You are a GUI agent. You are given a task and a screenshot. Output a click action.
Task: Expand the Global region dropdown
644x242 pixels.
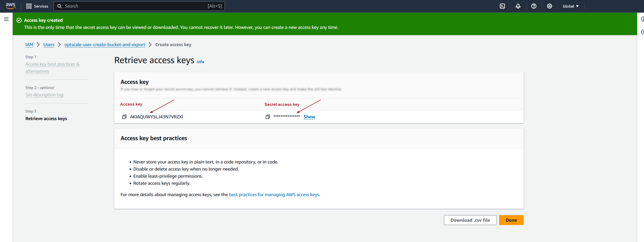click(571, 6)
